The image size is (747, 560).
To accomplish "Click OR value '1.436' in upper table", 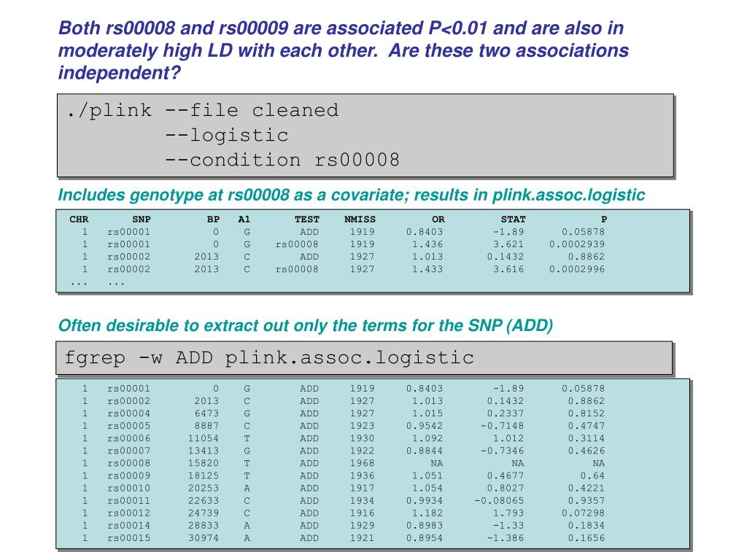I will [x=427, y=244].
